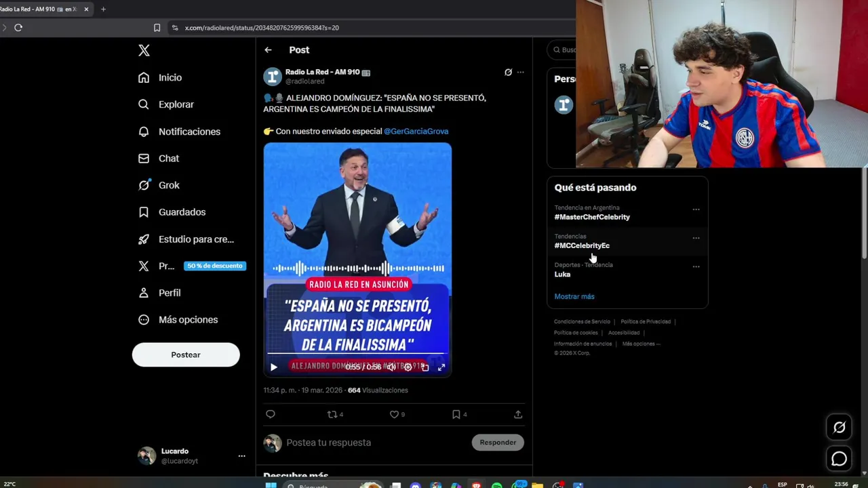Screen dimensions: 868x488
Task: Click the repost icon with 4
Action: click(x=335, y=414)
